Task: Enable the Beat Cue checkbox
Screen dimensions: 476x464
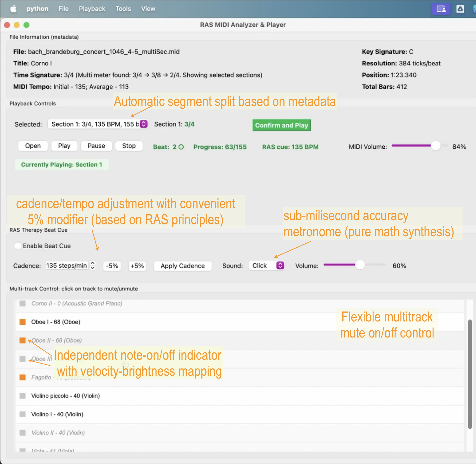Action: pyautogui.click(x=17, y=246)
